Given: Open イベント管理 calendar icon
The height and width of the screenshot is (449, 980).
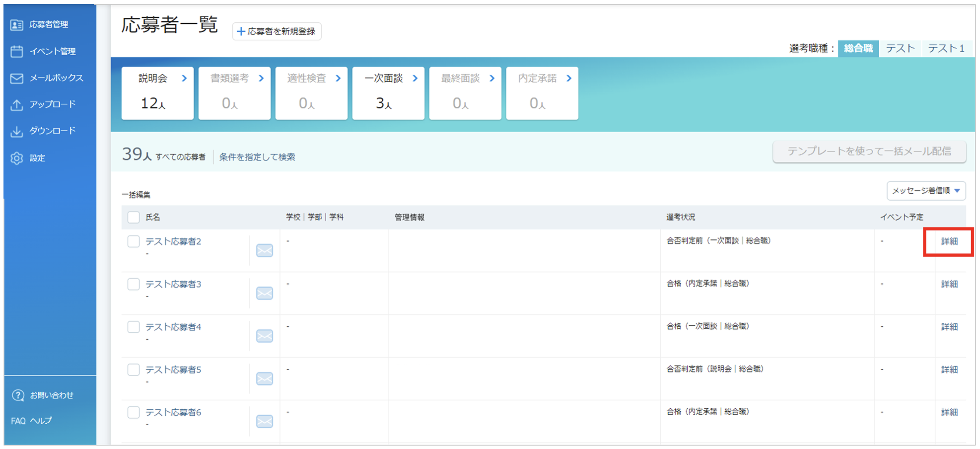Looking at the screenshot, I should [17, 51].
